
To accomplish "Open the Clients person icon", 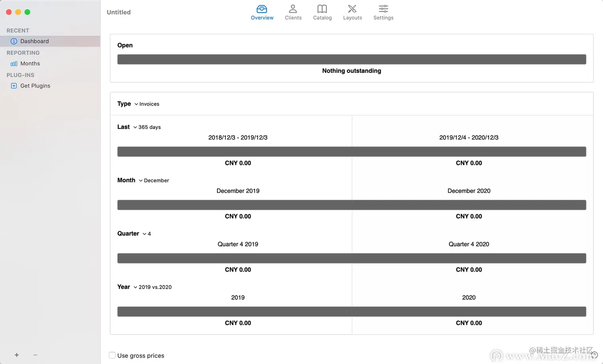I will click(293, 9).
